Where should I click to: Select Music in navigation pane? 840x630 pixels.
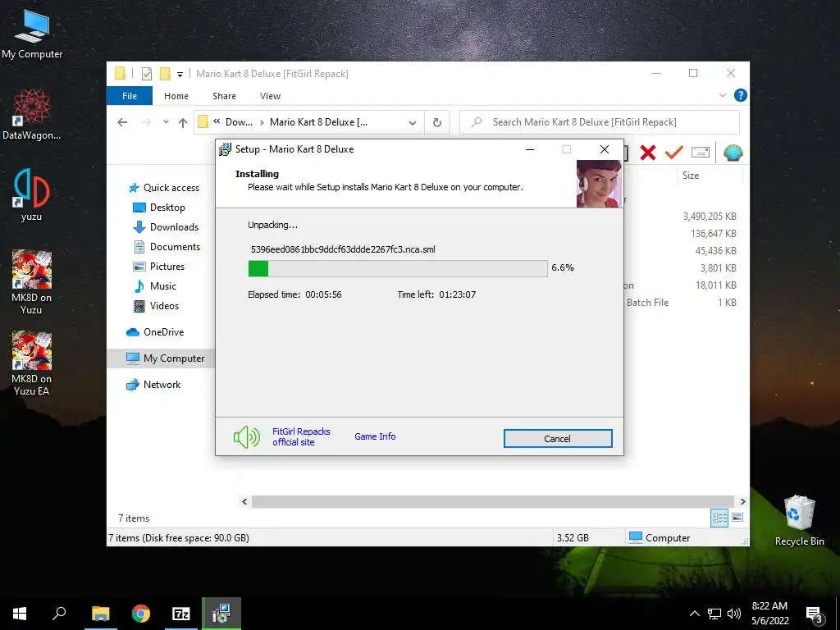point(154,286)
